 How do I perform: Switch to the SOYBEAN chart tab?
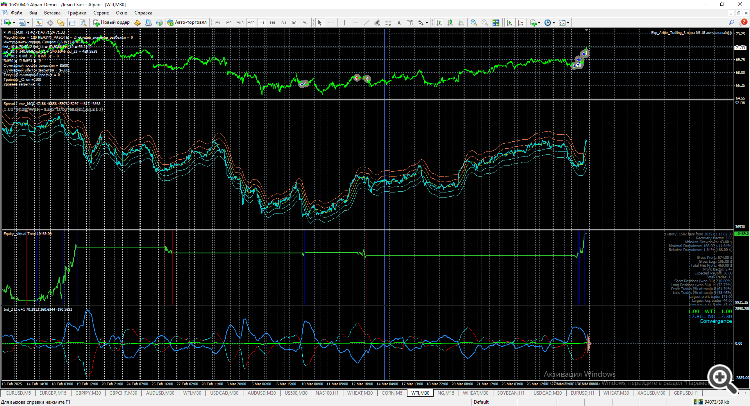tap(510, 393)
